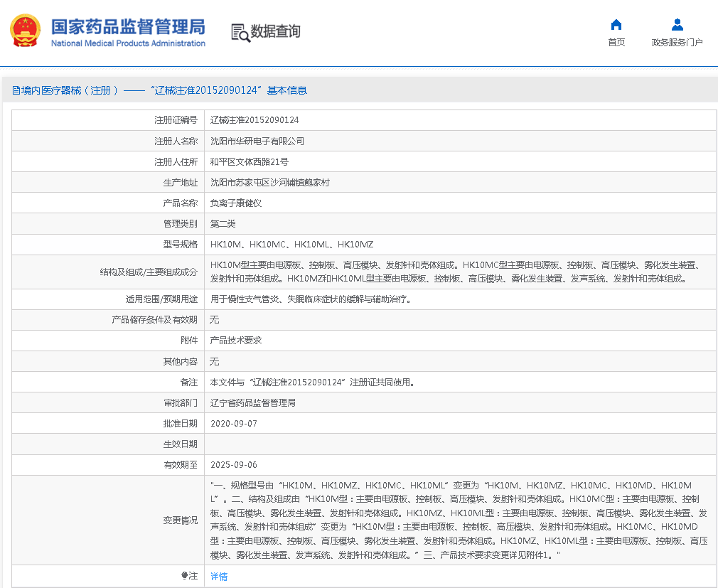
Task: Click the document icon before 境内医疗器械
Action: pyautogui.click(x=16, y=90)
